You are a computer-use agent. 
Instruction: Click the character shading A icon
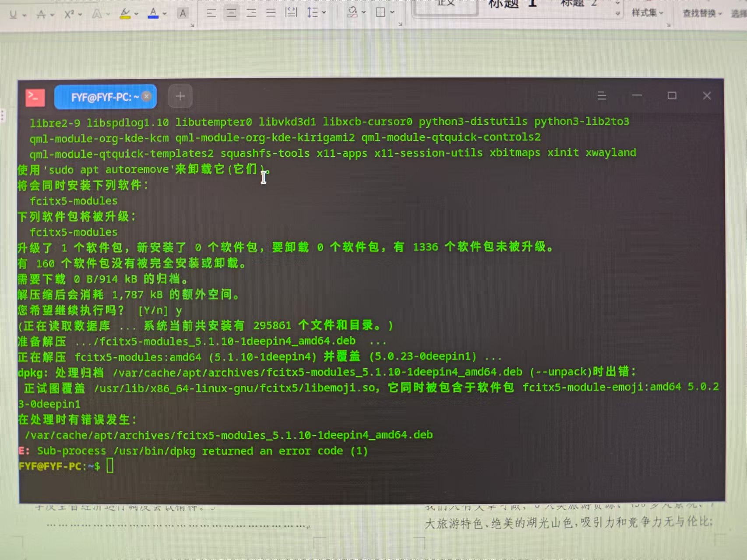[183, 13]
